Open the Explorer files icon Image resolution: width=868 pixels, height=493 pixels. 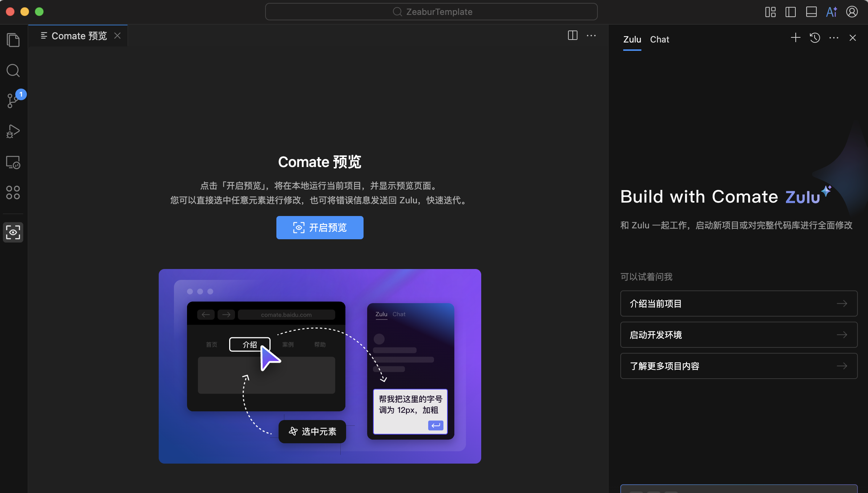pyautogui.click(x=13, y=40)
